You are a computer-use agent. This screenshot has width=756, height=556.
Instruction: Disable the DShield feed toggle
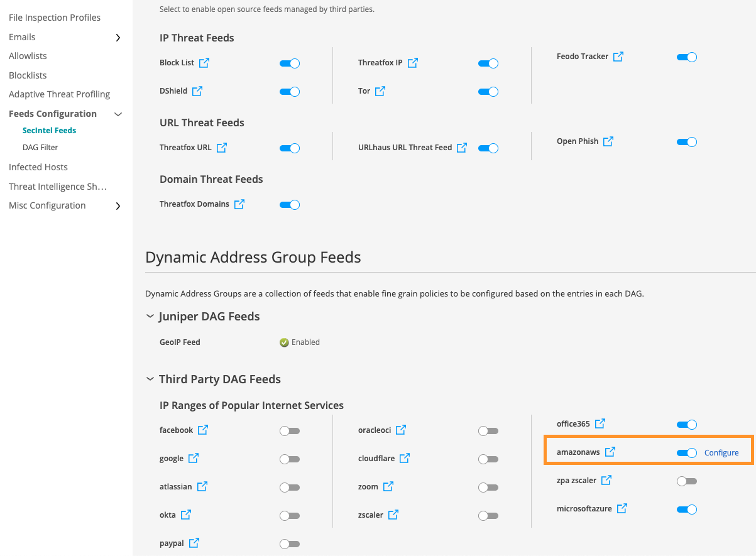(x=290, y=92)
